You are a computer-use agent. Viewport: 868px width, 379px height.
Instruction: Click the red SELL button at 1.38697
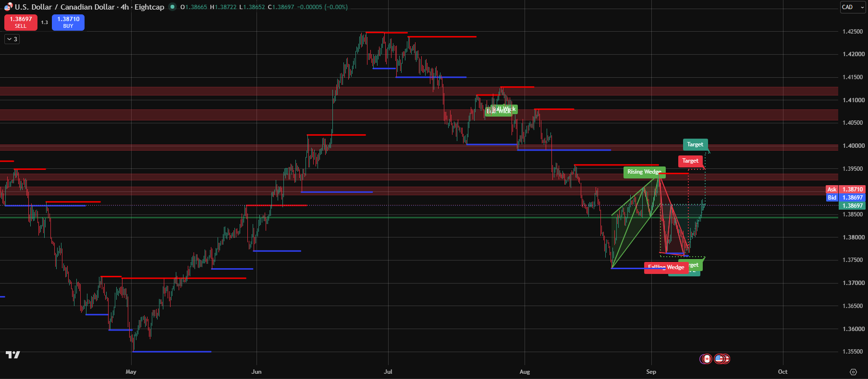(21, 23)
